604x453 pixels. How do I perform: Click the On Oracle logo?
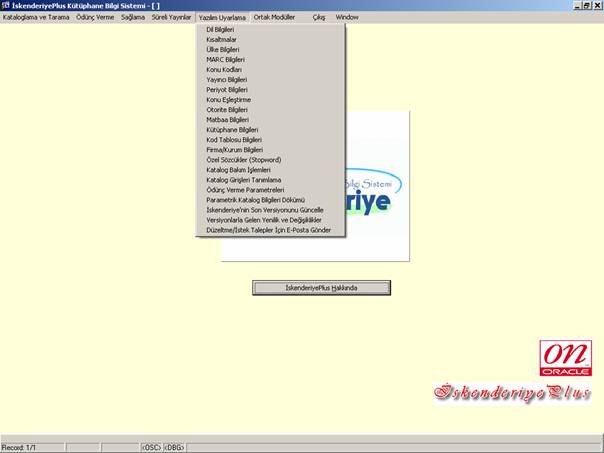(565, 358)
